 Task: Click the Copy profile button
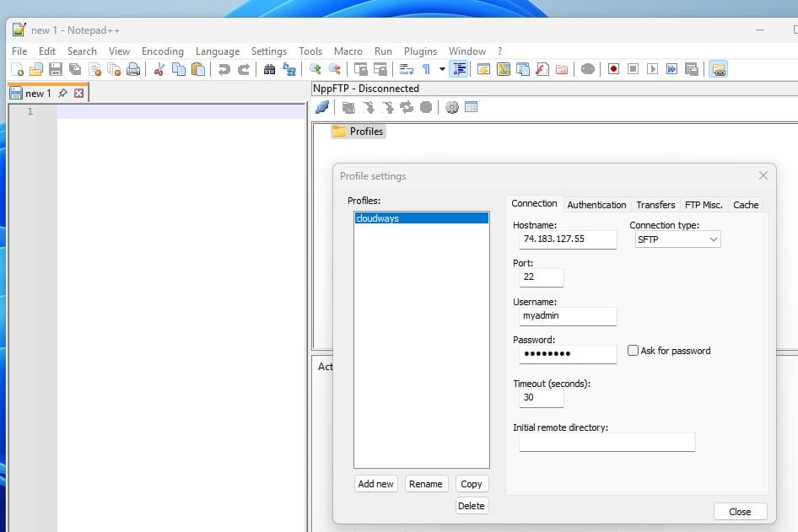coord(472,484)
